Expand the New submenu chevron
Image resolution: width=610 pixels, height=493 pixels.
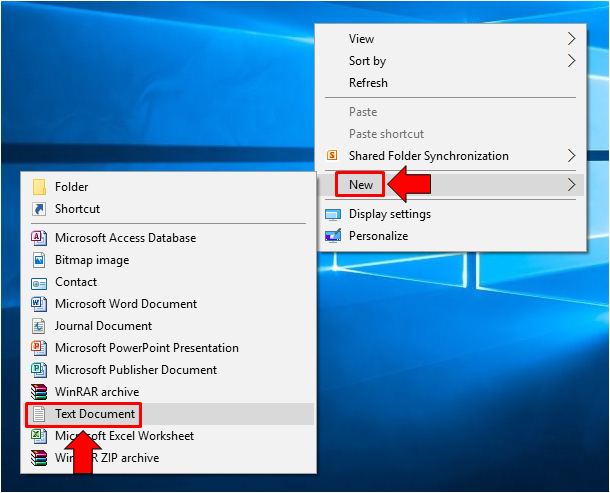pyautogui.click(x=571, y=185)
